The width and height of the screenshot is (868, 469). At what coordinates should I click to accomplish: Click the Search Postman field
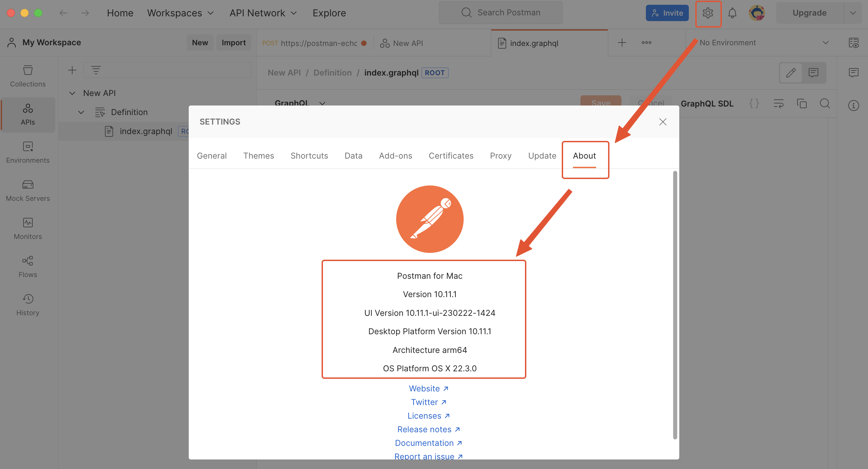[x=501, y=13]
